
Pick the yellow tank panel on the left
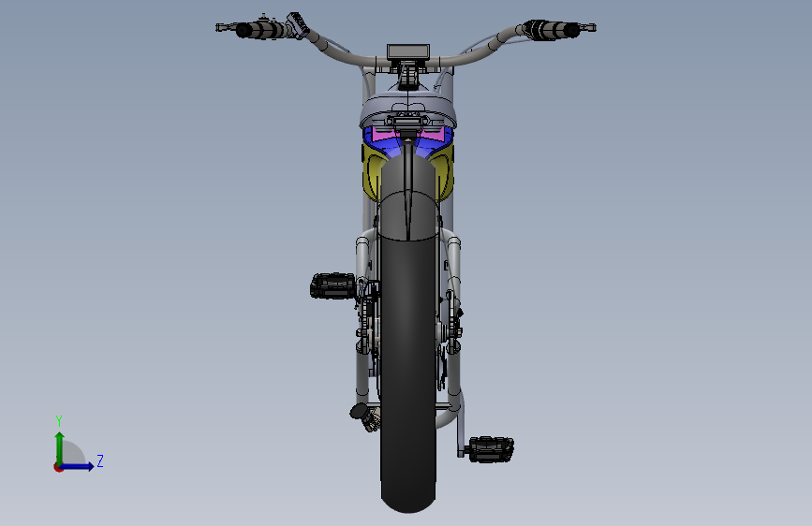click(x=371, y=173)
